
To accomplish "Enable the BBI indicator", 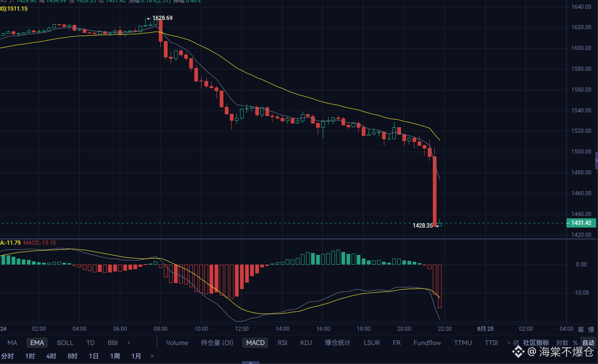I will click(112, 343).
